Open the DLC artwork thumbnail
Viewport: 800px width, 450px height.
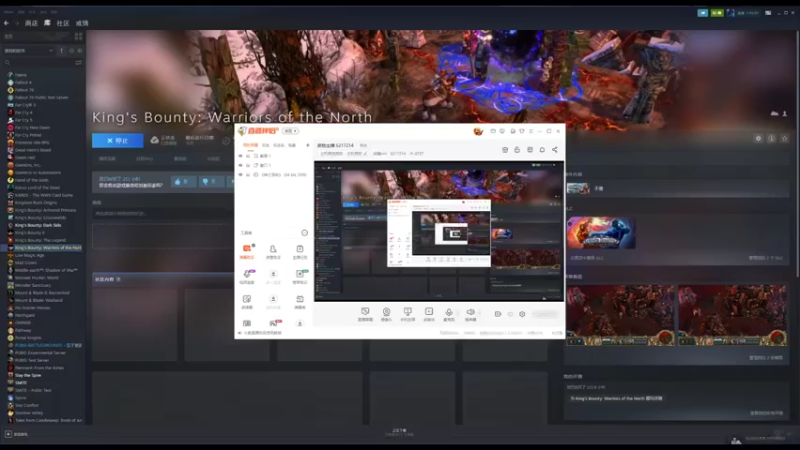pos(601,233)
